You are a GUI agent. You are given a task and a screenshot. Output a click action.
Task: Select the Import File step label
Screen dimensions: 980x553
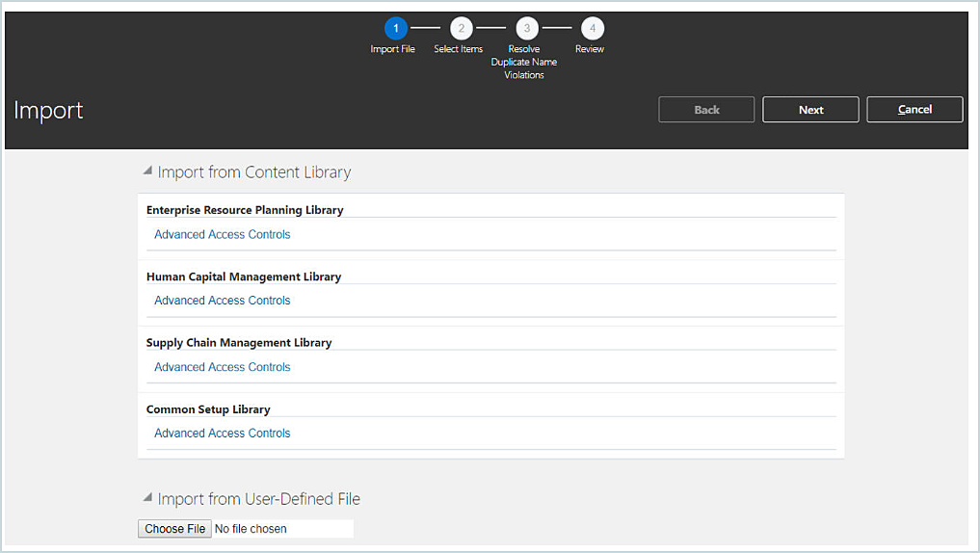coord(392,49)
